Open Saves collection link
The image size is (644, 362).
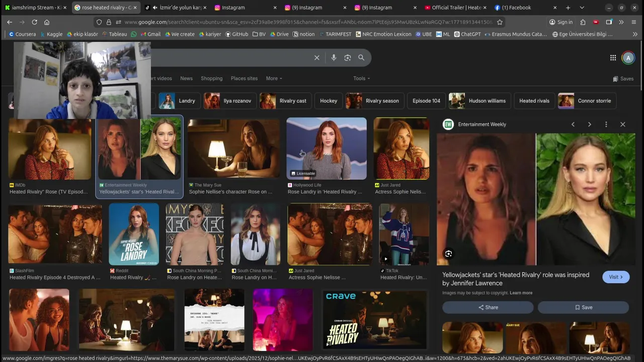623,78
